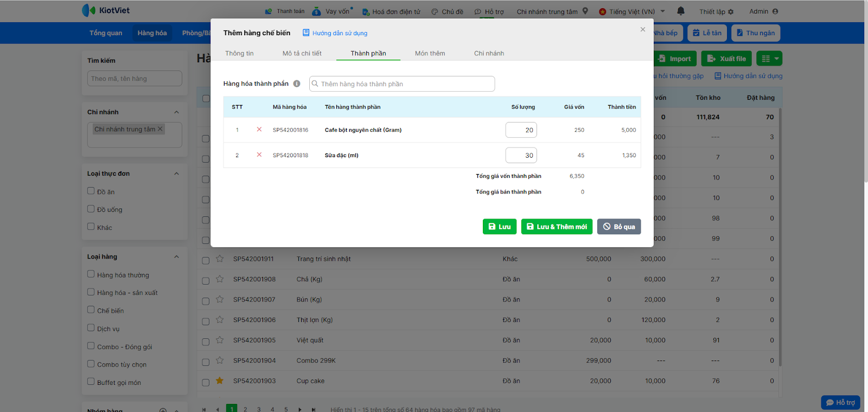Cancel with the Bỏ qua button
This screenshot has height=412, width=868.
(x=619, y=227)
